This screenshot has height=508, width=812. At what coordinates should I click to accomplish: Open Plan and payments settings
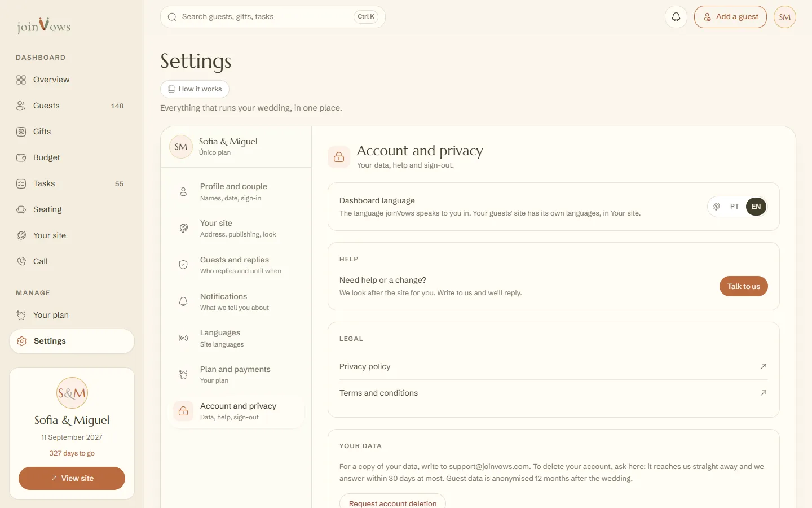[236, 375]
